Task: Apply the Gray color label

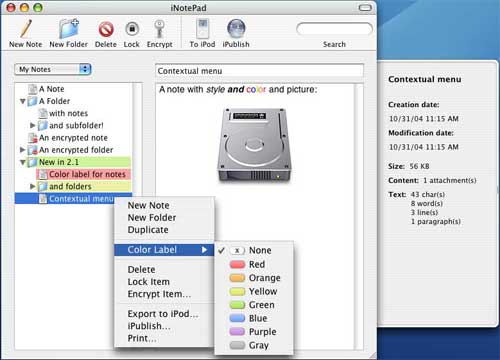Action: [x=254, y=345]
